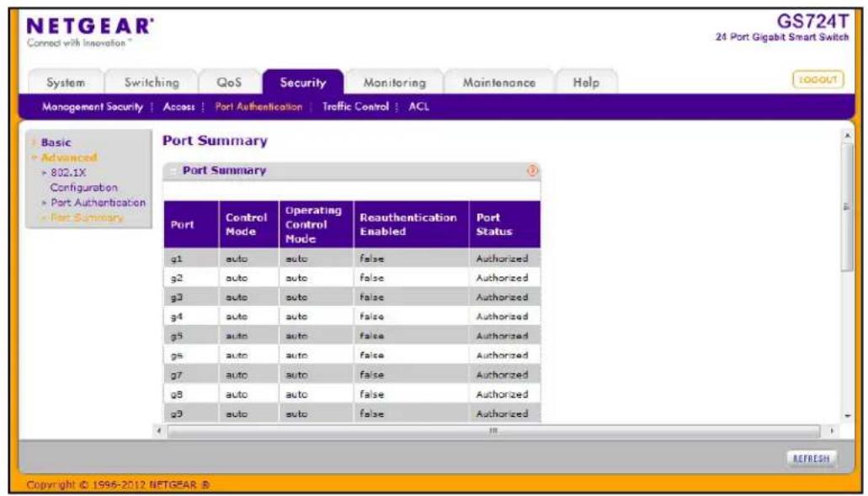Select port g3 cell

(x=191, y=297)
